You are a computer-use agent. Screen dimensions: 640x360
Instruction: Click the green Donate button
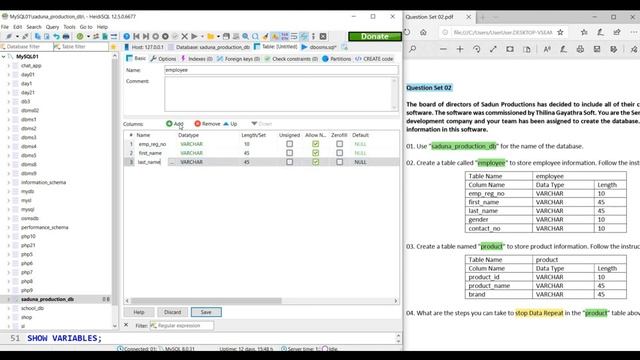click(x=375, y=36)
